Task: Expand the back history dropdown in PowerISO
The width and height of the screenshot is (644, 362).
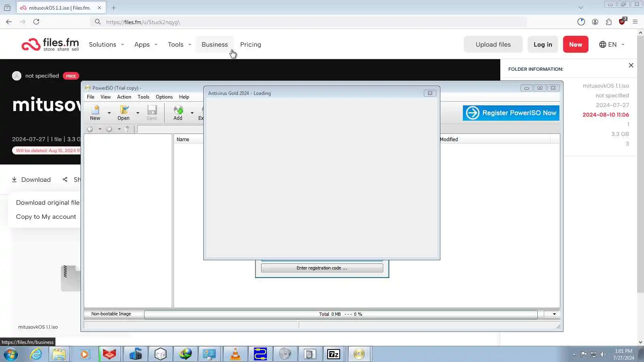Action: pos(100,129)
